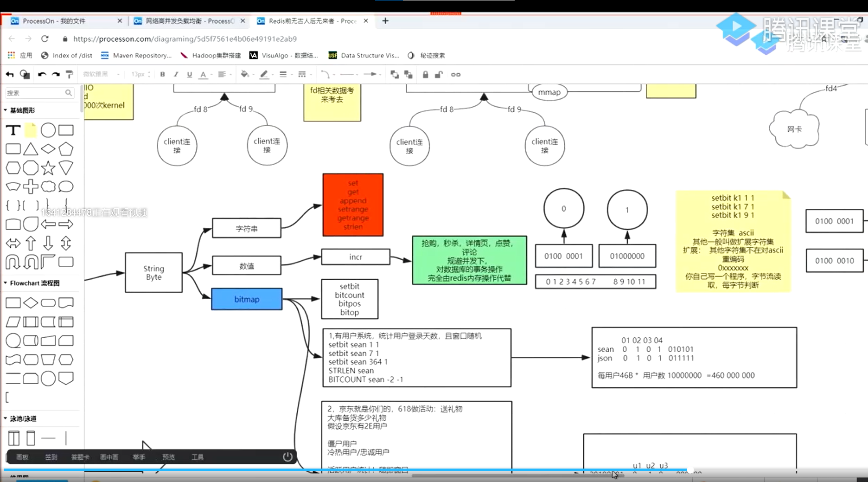Select the five-point star shape

point(48,168)
